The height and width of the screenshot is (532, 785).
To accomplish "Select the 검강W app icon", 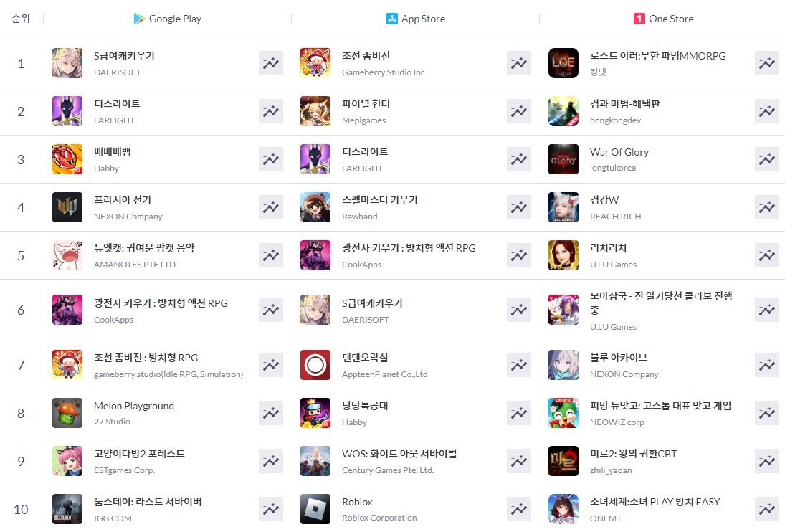I will (x=563, y=207).
